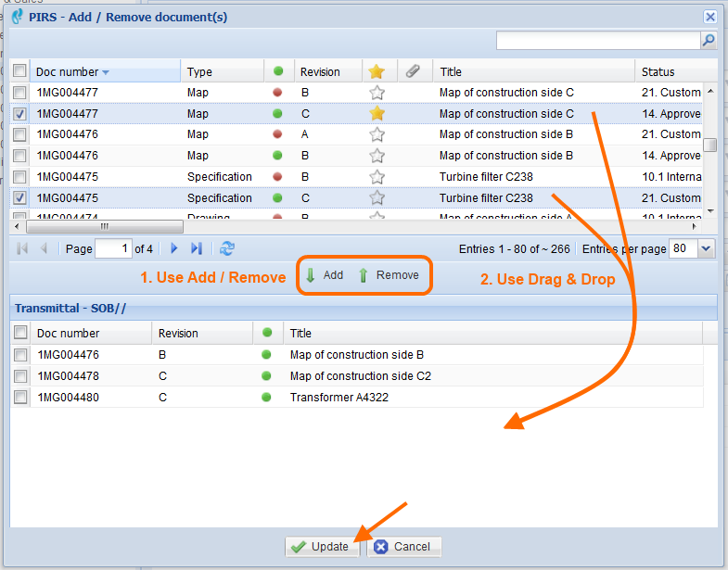This screenshot has width=728, height=570.
Task: Open the Doc number column sort arrow
Action: click(106, 72)
